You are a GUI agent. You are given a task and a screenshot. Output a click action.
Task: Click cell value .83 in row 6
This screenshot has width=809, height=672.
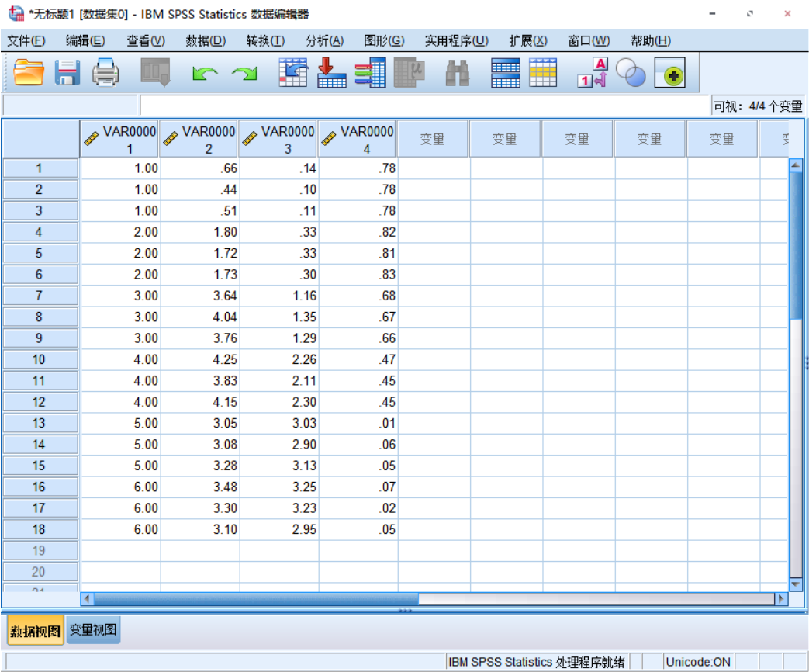point(358,275)
